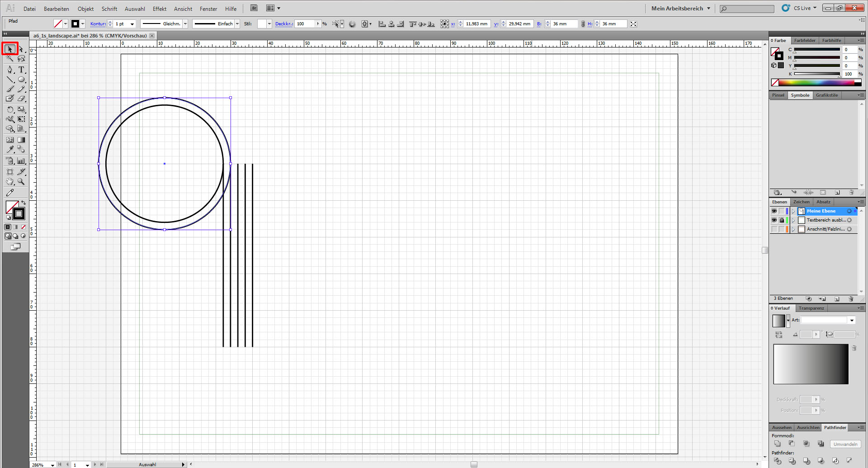The image size is (868, 468).
Task: Select the Pen tool
Action: 10,70
